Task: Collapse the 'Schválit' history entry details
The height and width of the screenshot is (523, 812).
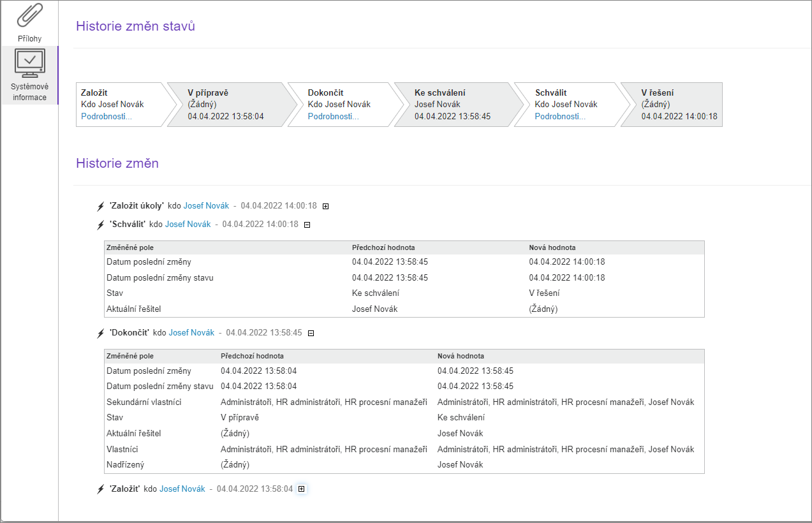Action: (307, 225)
